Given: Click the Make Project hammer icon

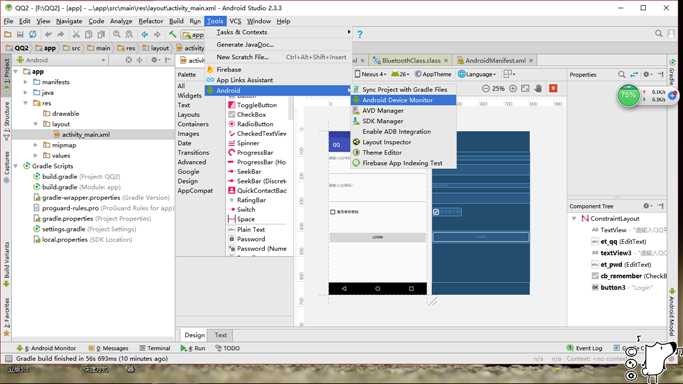Looking at the screenshot, I should coord(172,34).
